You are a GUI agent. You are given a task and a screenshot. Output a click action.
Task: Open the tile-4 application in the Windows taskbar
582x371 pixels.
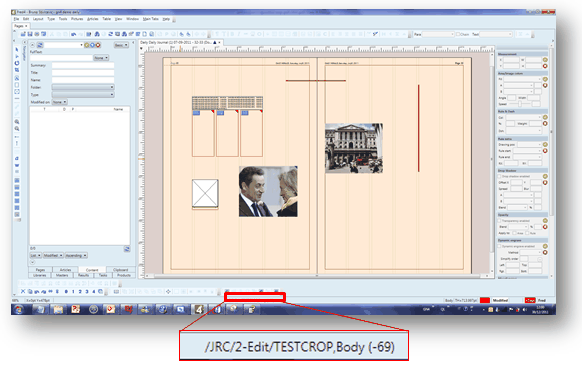199,309
